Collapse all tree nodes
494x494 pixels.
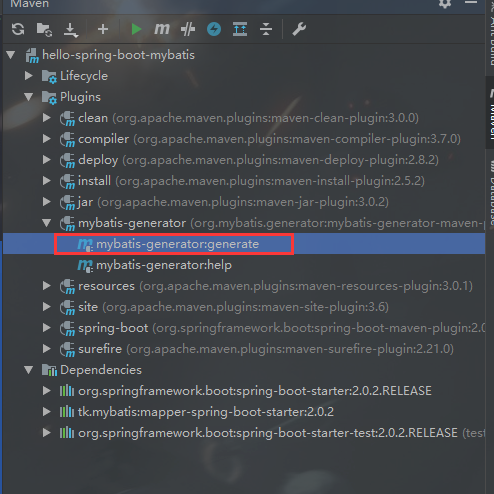point(266,29)
